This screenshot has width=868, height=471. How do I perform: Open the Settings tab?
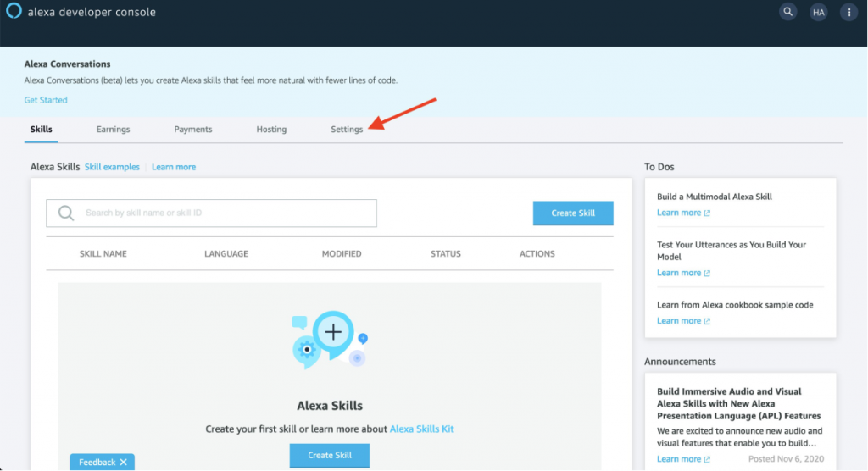point(347,130)
